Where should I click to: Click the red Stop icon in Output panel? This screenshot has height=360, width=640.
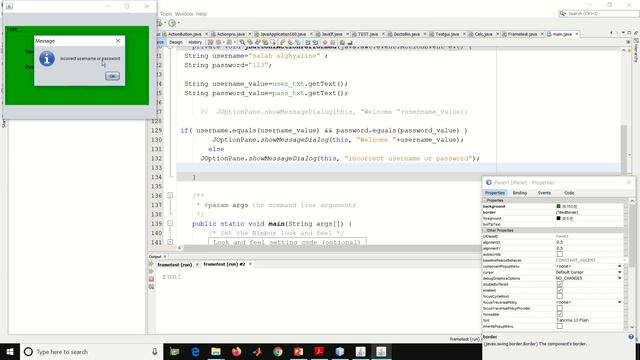point(151,279)
